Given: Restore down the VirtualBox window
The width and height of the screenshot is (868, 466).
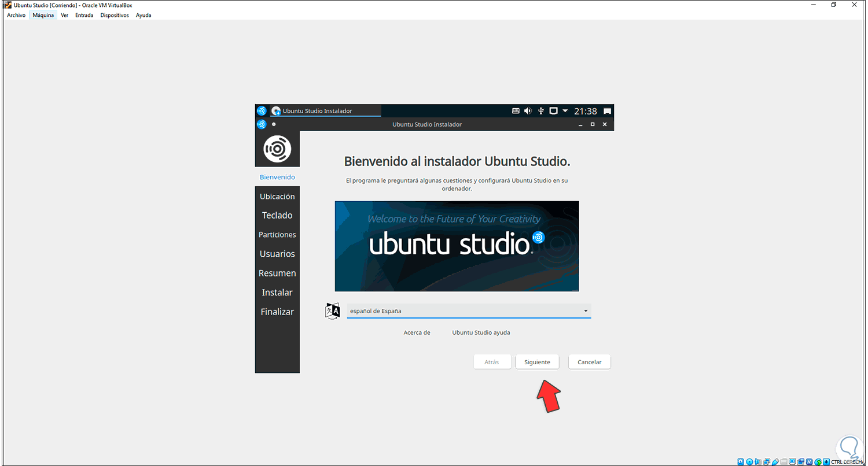Looking at the screenshot, I should point(834,5).
